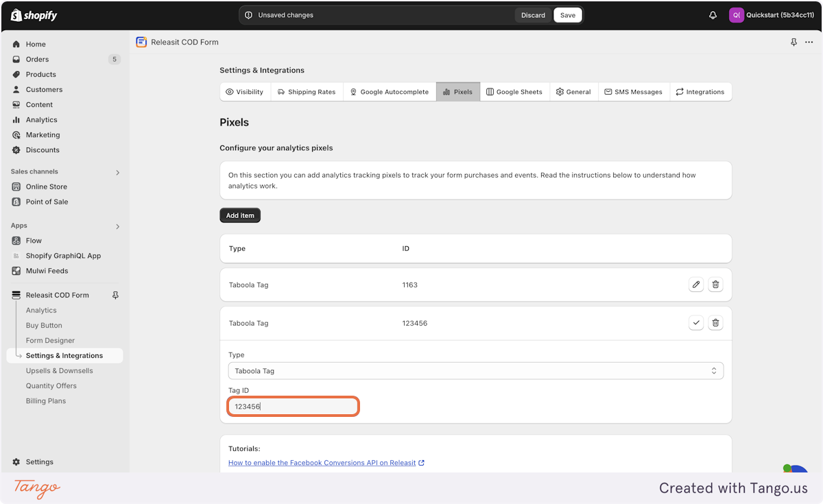Click the Home icon in sidebar

16,44
